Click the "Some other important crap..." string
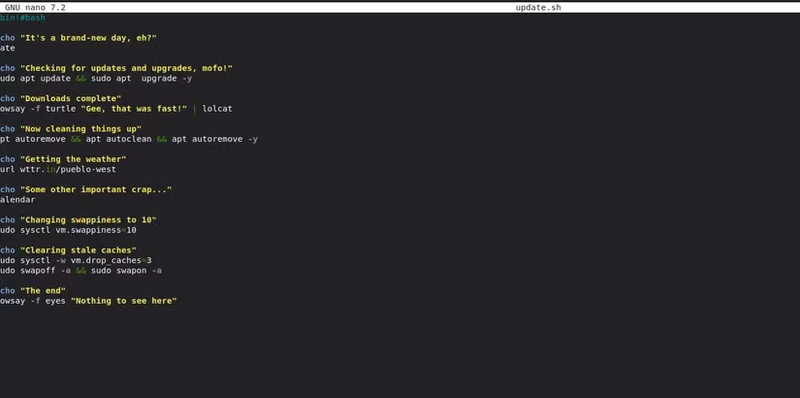 96,190
